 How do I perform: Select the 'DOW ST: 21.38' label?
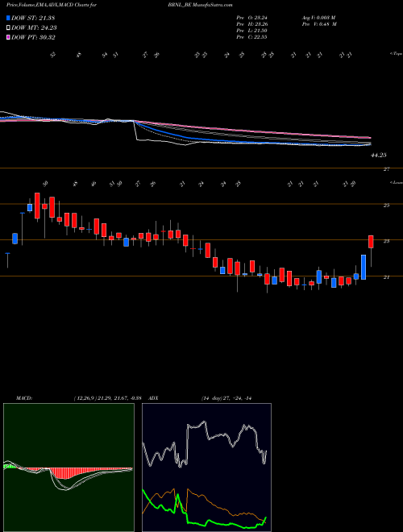33,18
